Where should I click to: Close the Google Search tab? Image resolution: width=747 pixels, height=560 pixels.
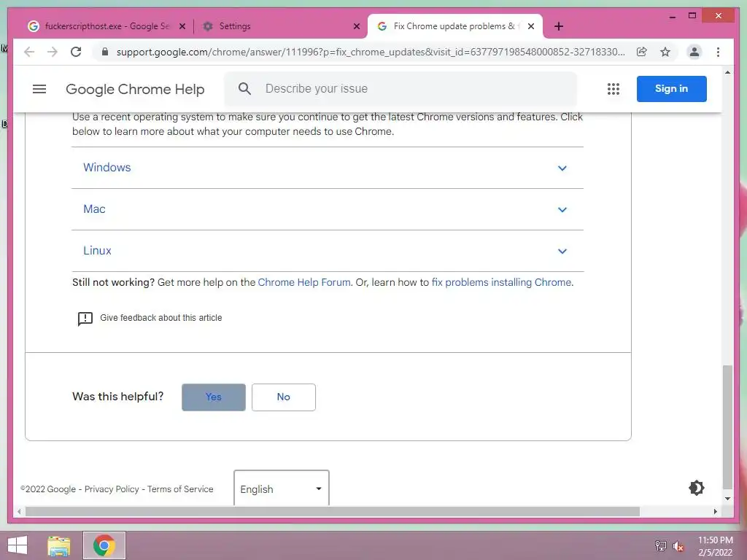pos(182,26)
